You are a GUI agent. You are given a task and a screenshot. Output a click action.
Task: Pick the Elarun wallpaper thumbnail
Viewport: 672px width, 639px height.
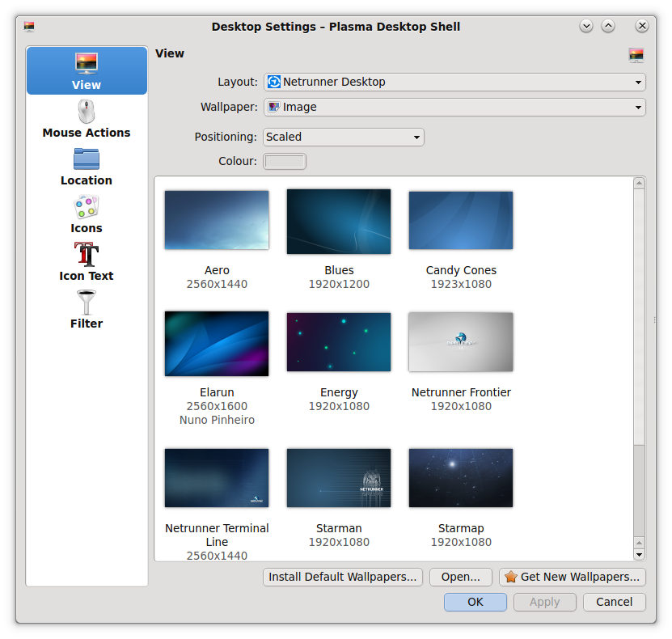pyautogui.click(x=217, y=344)
